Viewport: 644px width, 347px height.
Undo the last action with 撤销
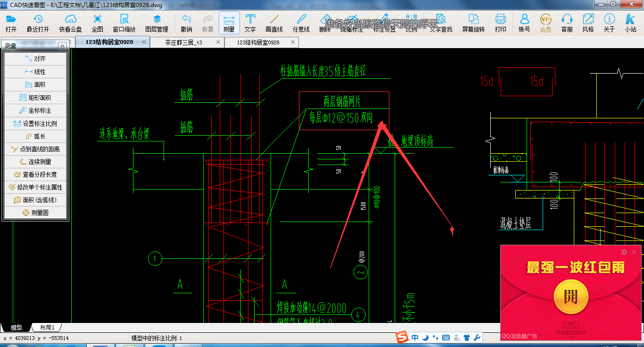186,23
